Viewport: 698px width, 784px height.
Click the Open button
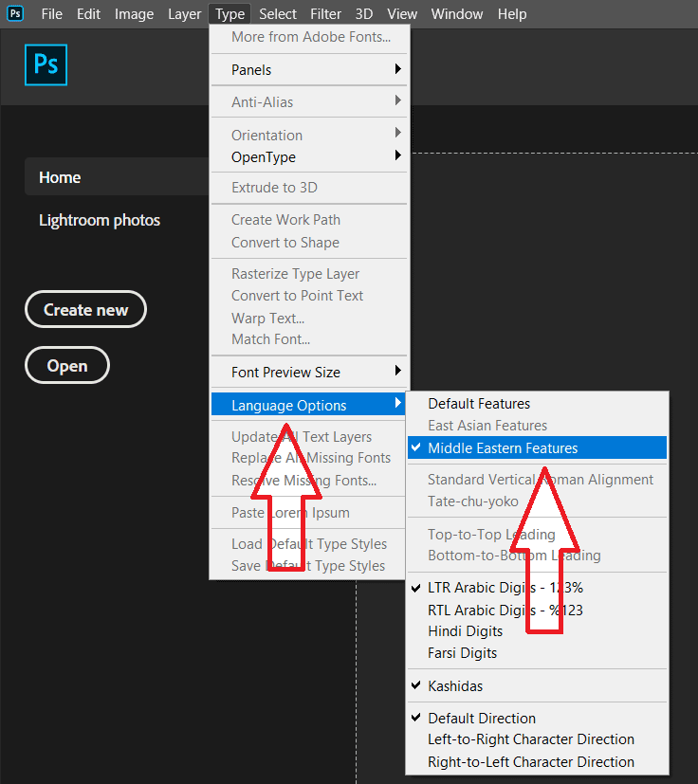[x=67, y=366]
